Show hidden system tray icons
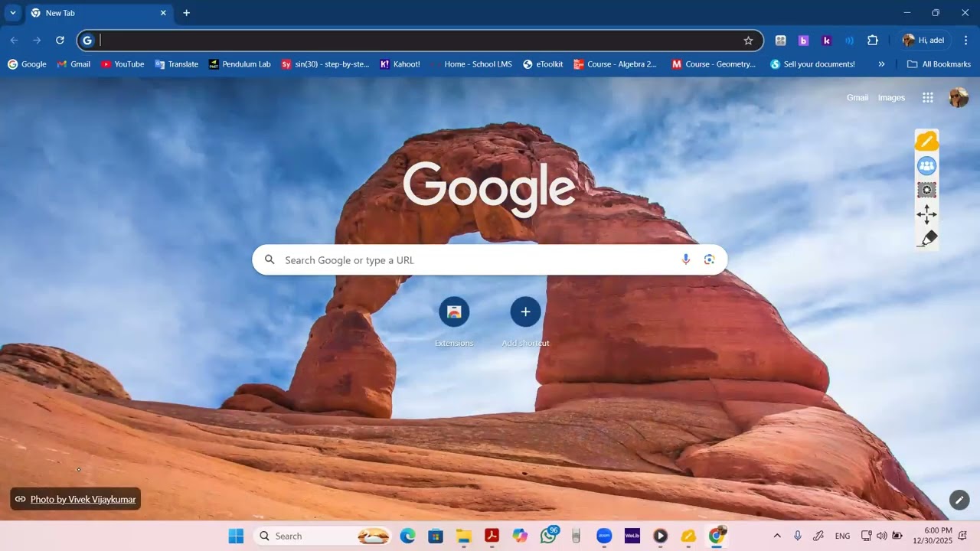This screenshot has height=551, width=980. (x=777, y=536)
